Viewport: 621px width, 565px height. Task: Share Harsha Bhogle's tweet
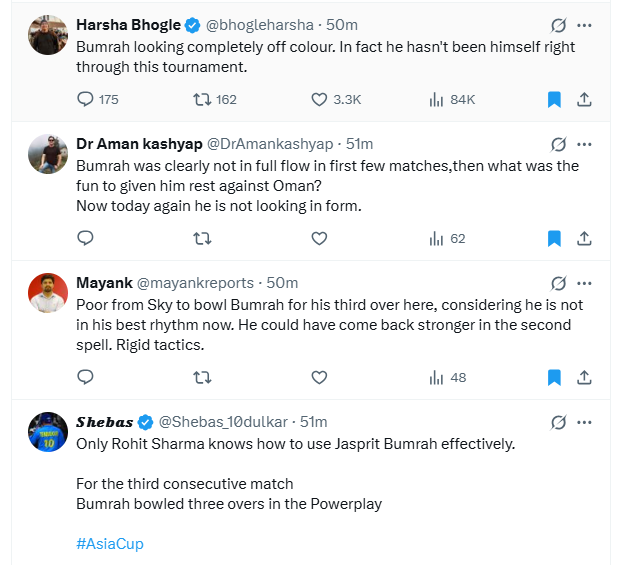click(x=585, y=99)
